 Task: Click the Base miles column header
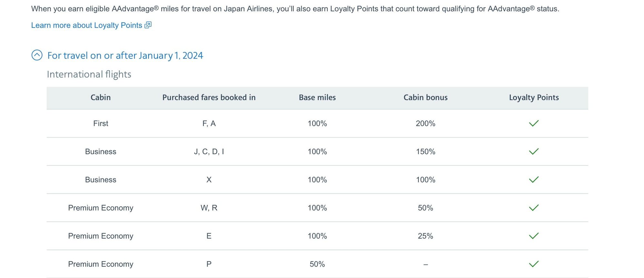[317, 97]
